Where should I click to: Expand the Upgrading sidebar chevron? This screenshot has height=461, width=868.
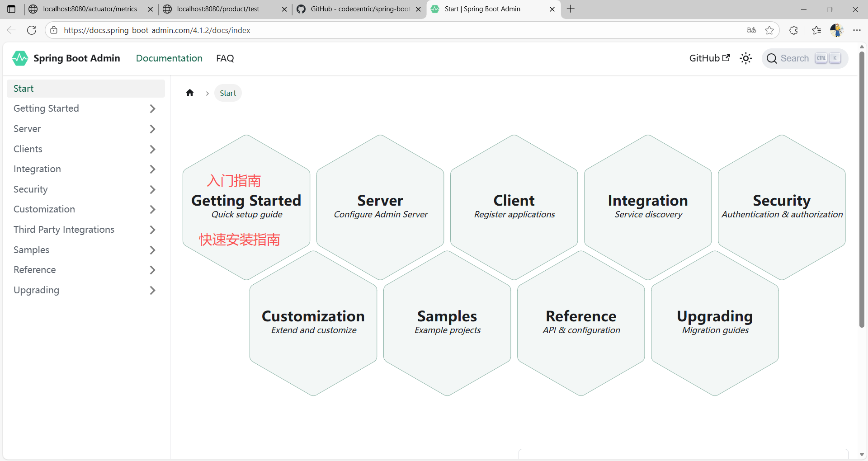point(152,290)
